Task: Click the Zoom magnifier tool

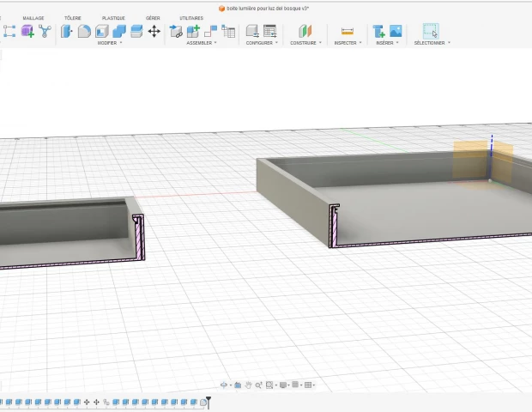Action: tap(258, 385)
